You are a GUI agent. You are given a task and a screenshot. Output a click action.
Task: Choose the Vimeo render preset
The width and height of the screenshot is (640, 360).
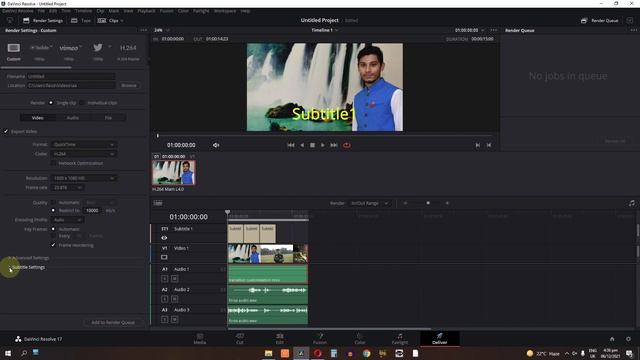tap(69, 48)
